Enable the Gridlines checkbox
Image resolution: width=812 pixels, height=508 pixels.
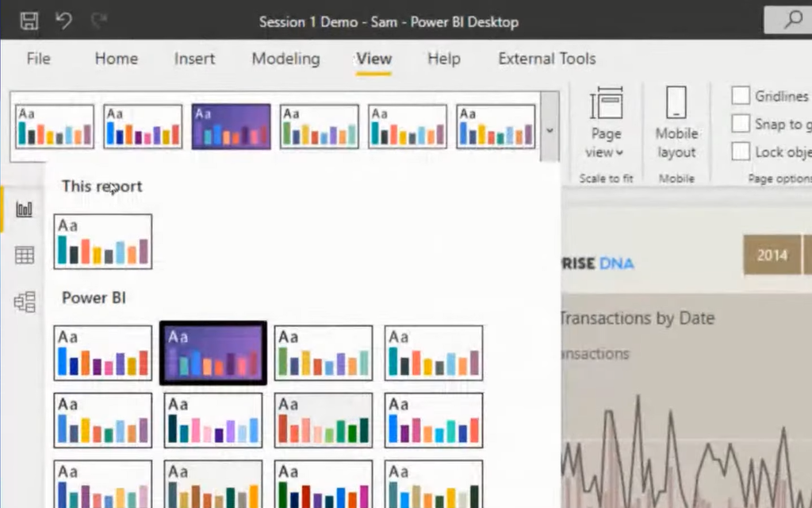tap(741, 96)
